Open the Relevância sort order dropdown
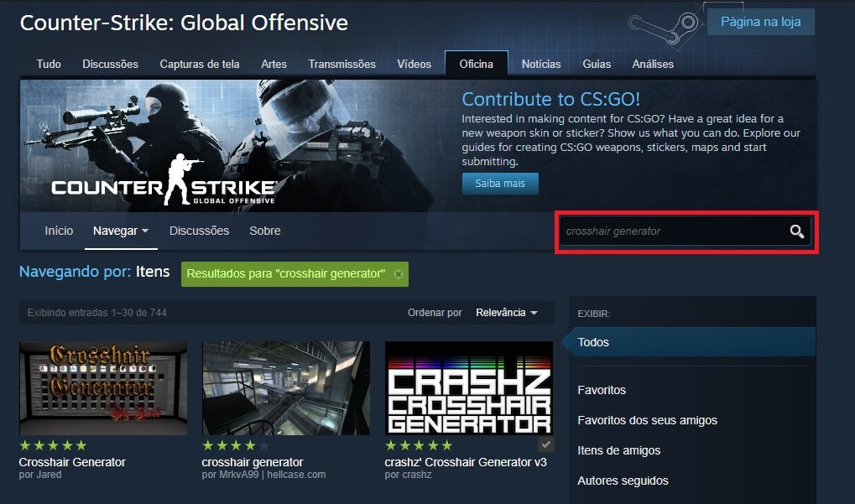This screenshot has width=855, height=504. point(507,313)
